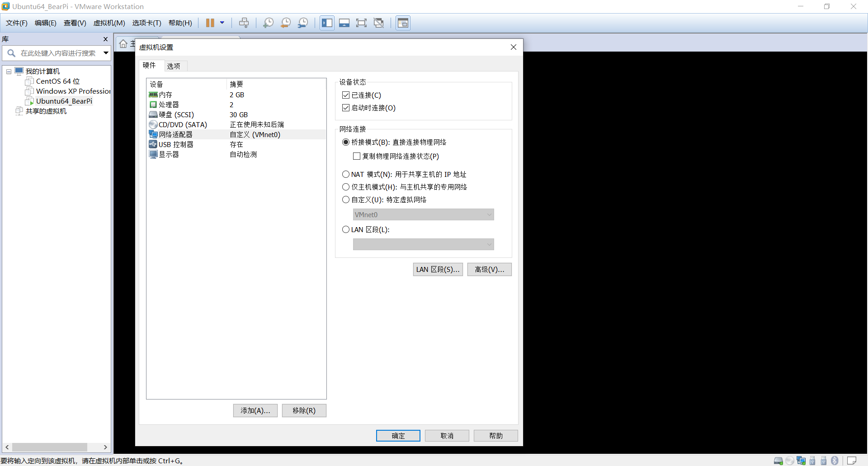Open the 查看(V) menu
The height and width of the screenshot is (466, 868).
(x=75, y=23)
